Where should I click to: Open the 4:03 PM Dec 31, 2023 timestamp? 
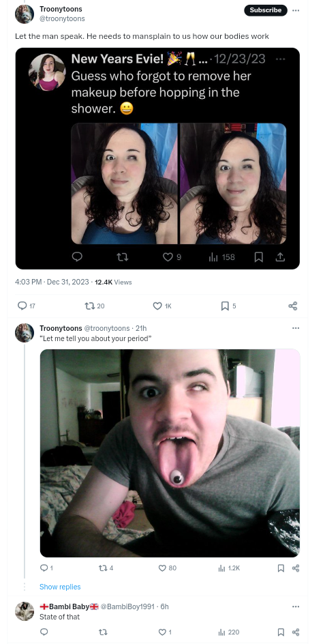[52, 282]
